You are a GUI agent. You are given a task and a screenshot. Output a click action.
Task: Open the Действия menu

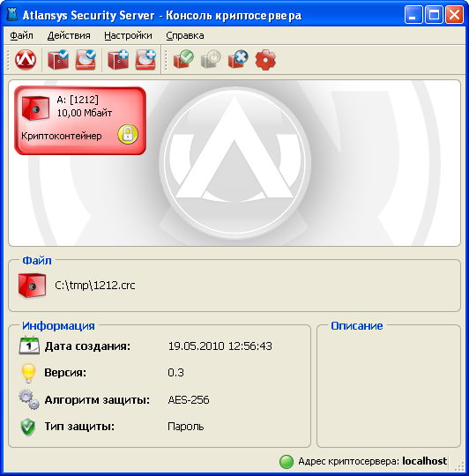click(x=69, y=35)
